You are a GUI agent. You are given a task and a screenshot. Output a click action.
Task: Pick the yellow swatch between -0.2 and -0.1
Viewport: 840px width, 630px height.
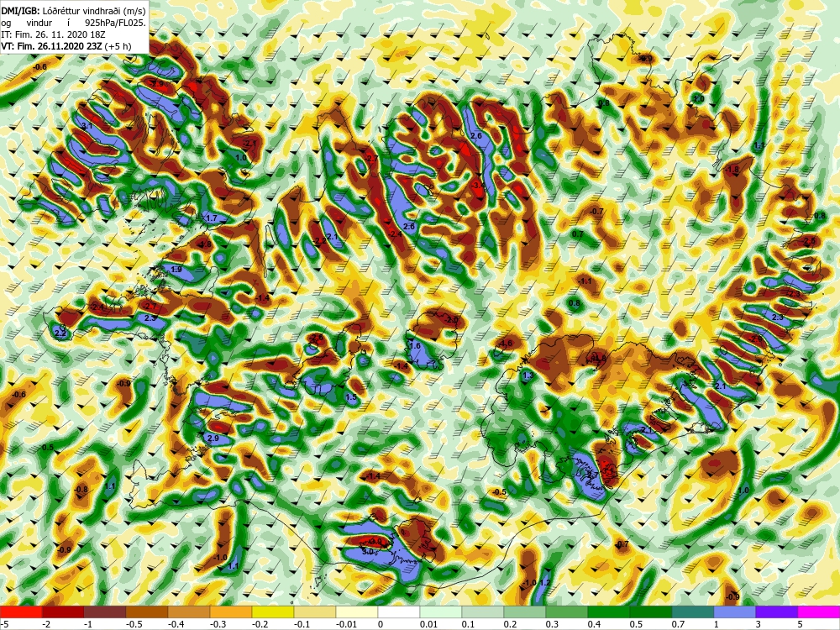273,612
